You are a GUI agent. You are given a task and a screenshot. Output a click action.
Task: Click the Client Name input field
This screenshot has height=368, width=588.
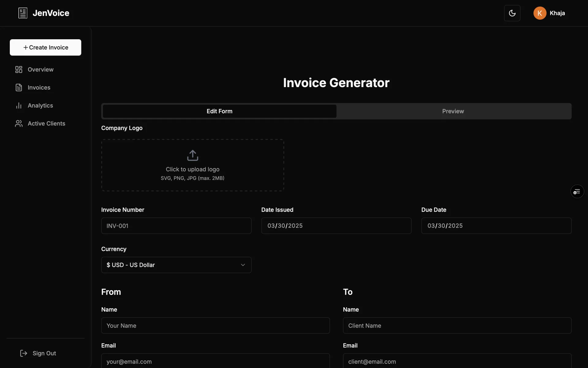(457, 326)
